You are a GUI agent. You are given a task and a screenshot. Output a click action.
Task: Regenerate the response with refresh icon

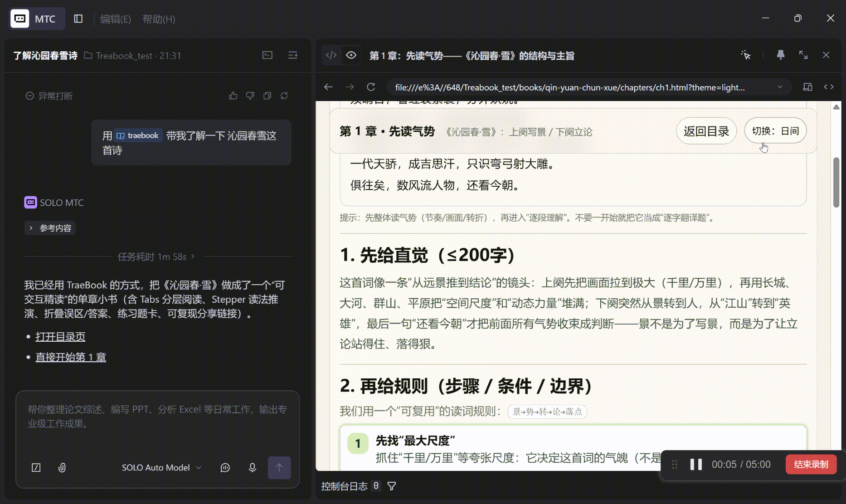coord(284,96)
